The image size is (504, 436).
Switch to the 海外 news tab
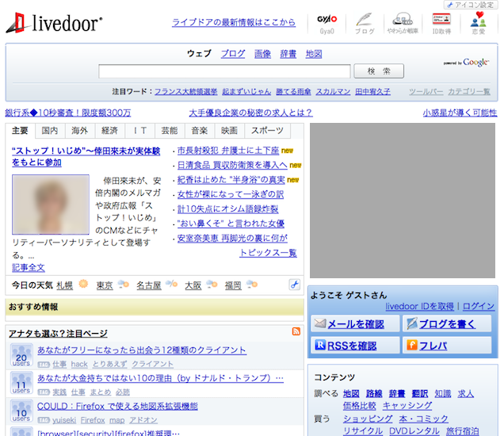(80, 131)
